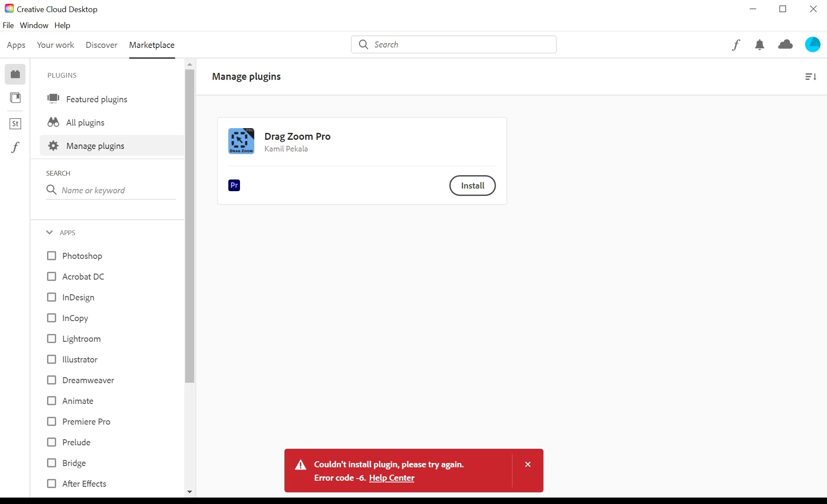The height and width of the screenshot is (504, 827).
Task: Click the Kamil Pekala author name
Action: 286,149
